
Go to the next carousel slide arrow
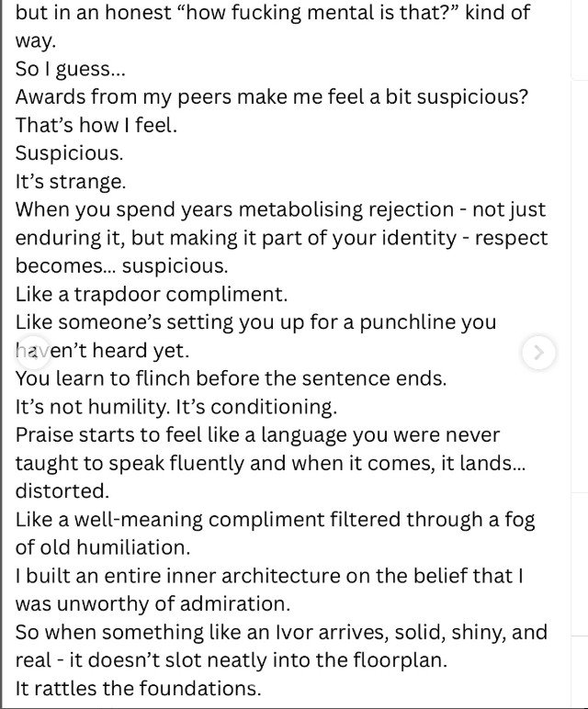point(538,353)
